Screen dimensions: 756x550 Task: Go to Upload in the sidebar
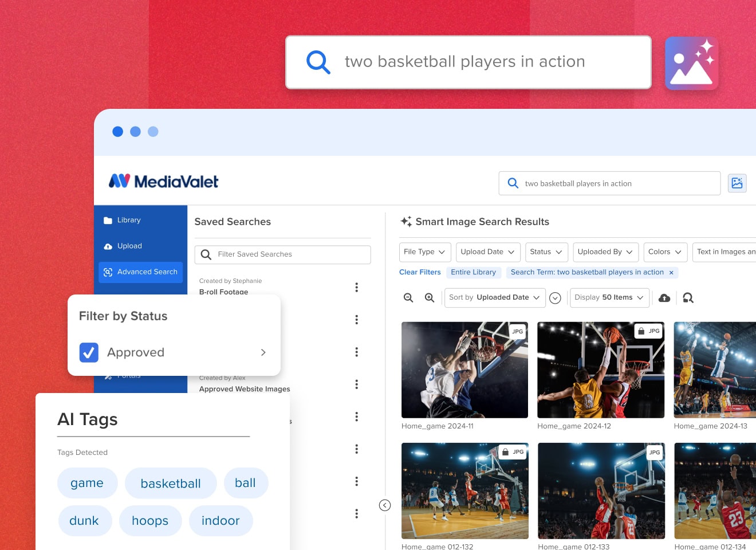tap(129, 246)
